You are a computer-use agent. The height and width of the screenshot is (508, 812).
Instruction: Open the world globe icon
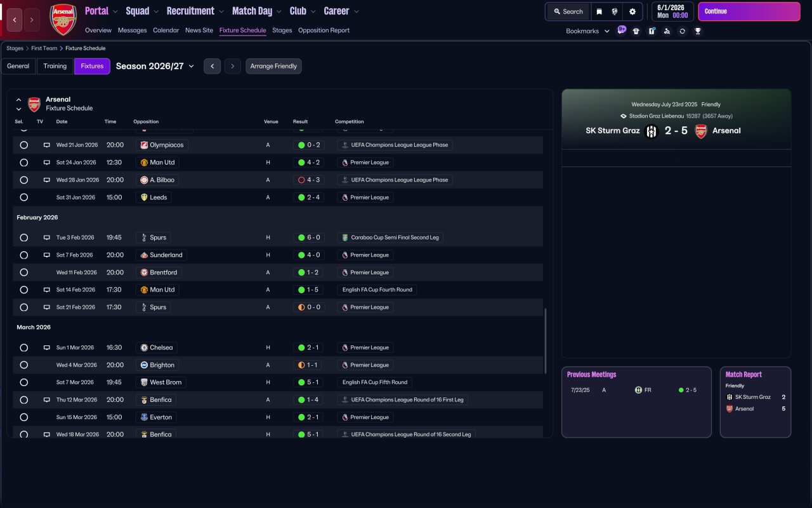point(615,11)
